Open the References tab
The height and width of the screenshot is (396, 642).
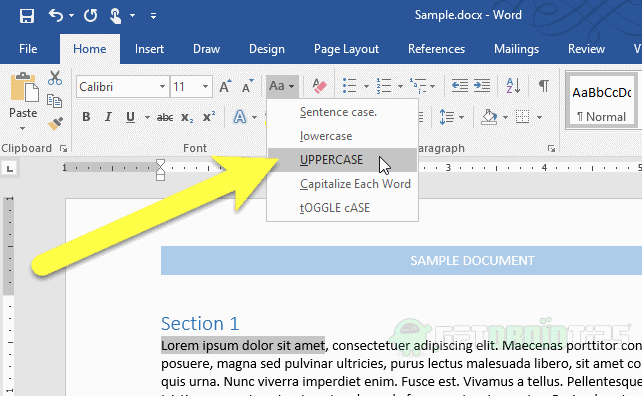click(436, 49)
